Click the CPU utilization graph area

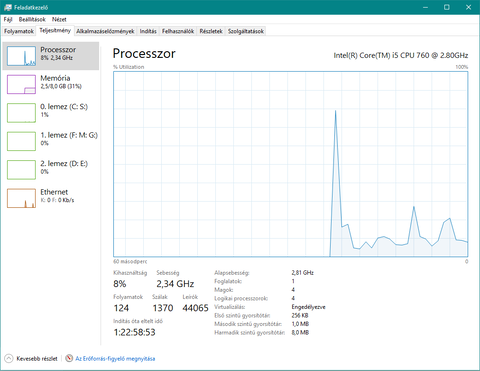click(290, 164)
